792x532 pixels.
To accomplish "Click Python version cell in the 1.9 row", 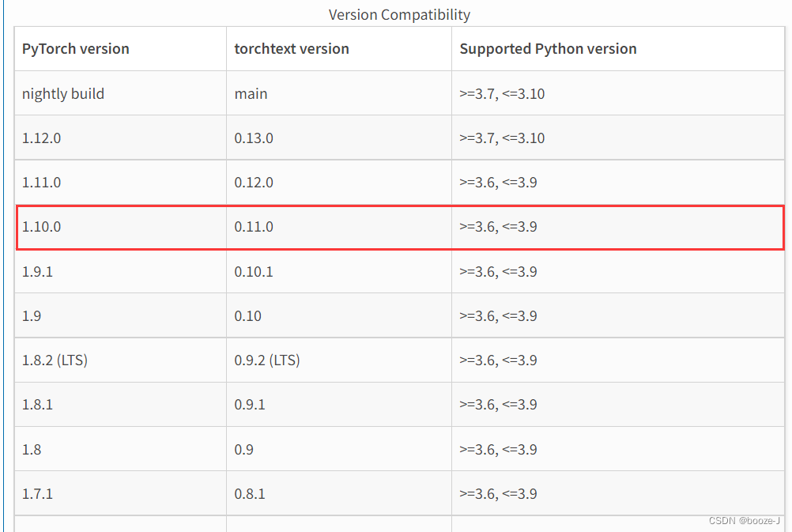I will tap(618, 315).
